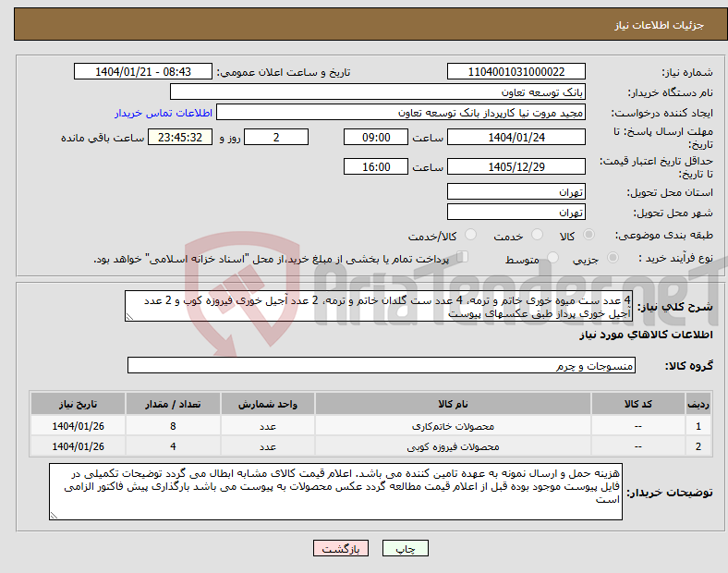Select the متوسط purchase type radio

tap(552, 258)
